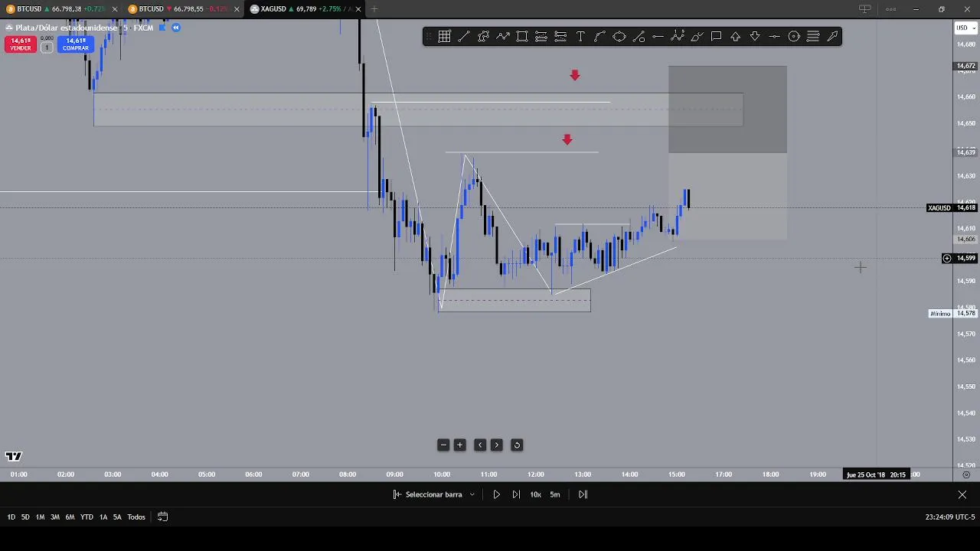Jump replay to real time
Viewport: 980px width, 551px height.
click(583, 494)
